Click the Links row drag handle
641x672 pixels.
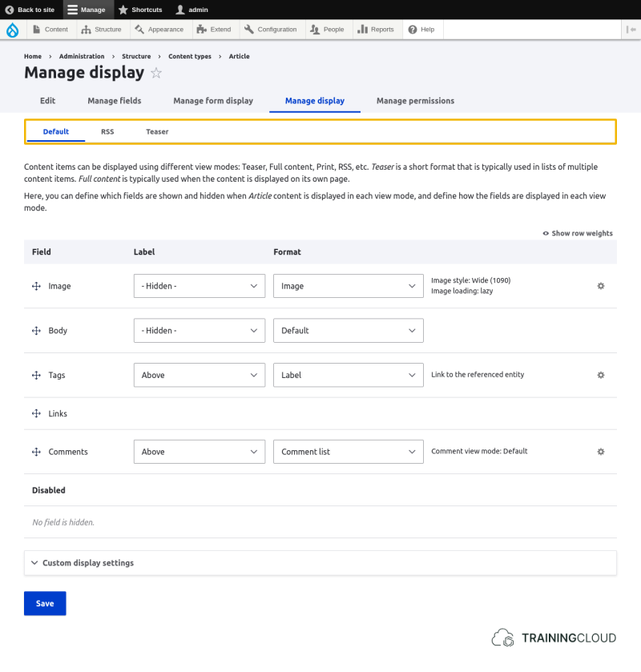[x=36, y=413]
